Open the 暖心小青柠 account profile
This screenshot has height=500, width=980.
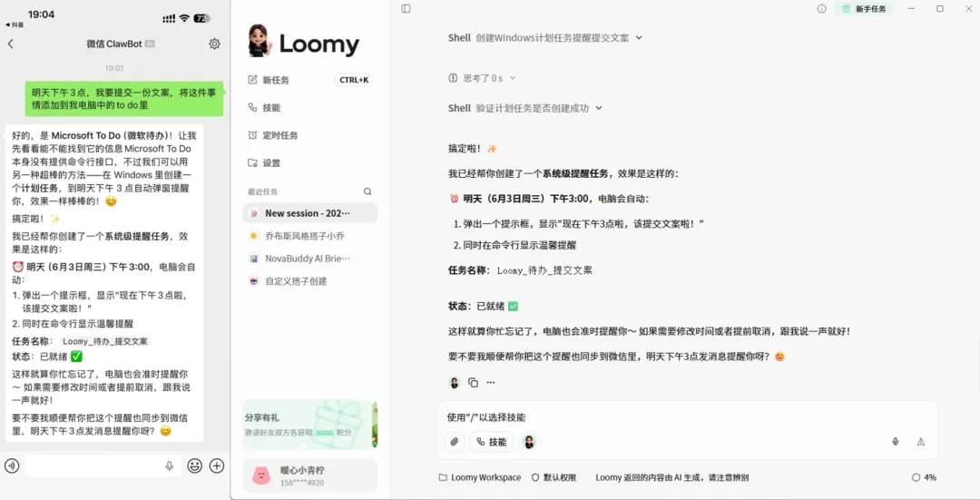[x=310, y=475]
